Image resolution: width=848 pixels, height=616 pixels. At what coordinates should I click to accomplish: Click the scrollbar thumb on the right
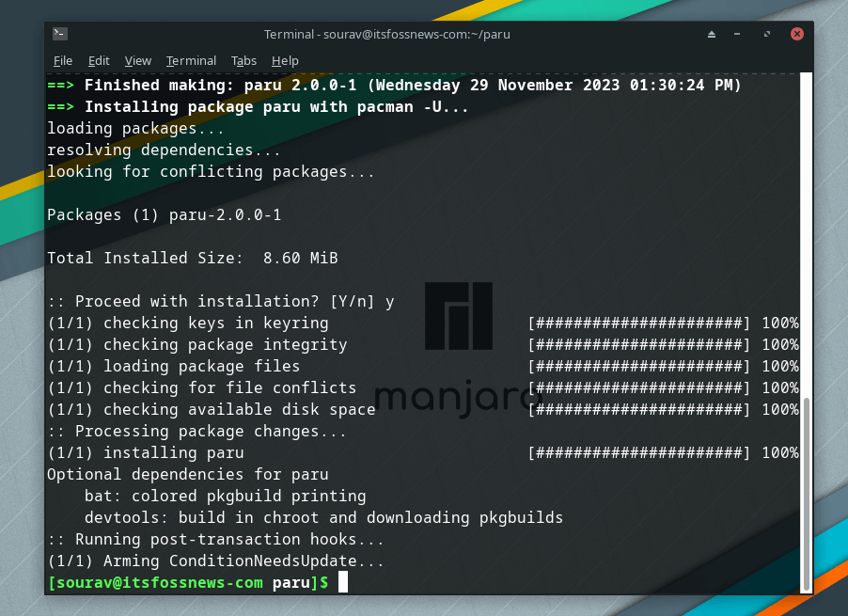click(805, 489)
